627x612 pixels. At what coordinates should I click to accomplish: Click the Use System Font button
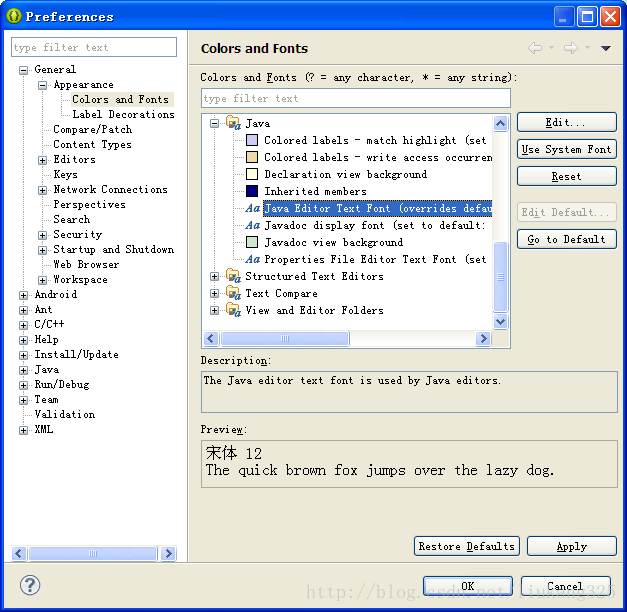point(567,149)
